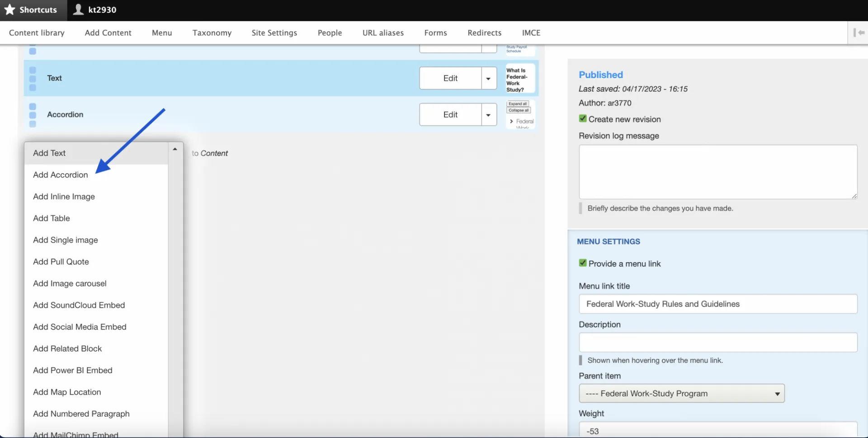Grab the drag handle of the Text row

point(33,79)
